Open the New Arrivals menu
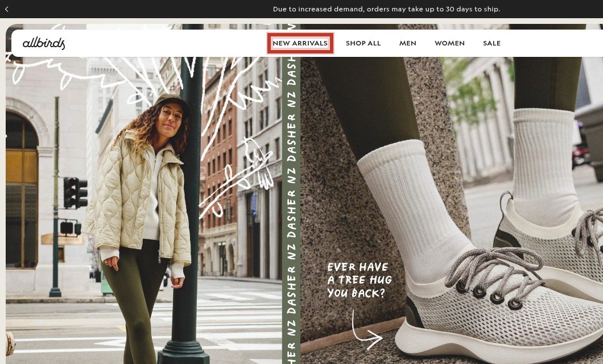Viewport: 603px width, 364px height. pyautogui.click(x=300, y=43)
